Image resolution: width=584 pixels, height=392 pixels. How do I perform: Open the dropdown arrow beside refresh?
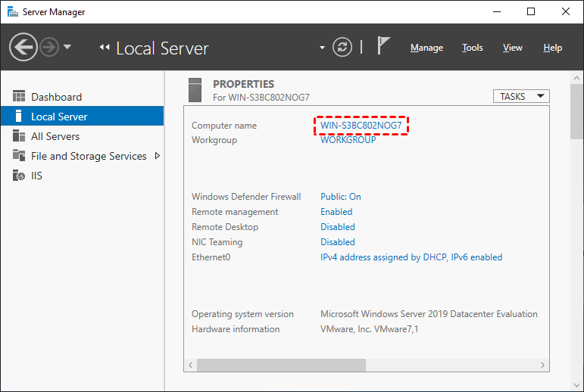tap(322, 48)
